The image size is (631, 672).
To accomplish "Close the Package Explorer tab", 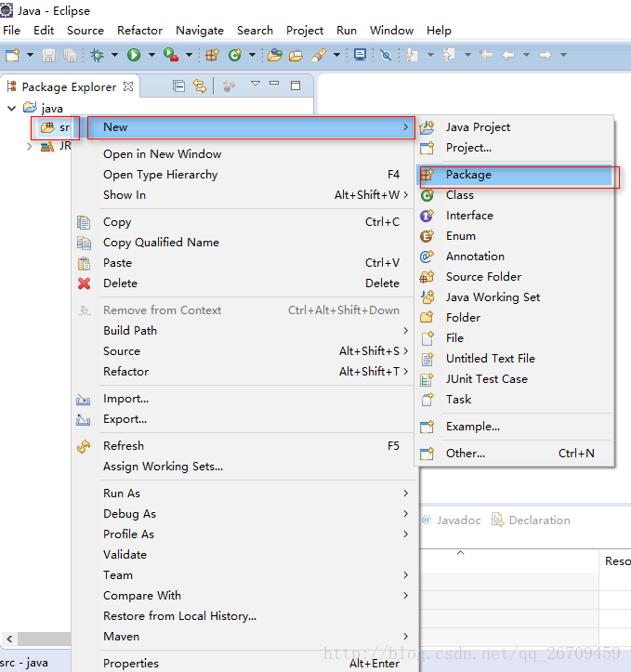I will click(x=128, y=86).
